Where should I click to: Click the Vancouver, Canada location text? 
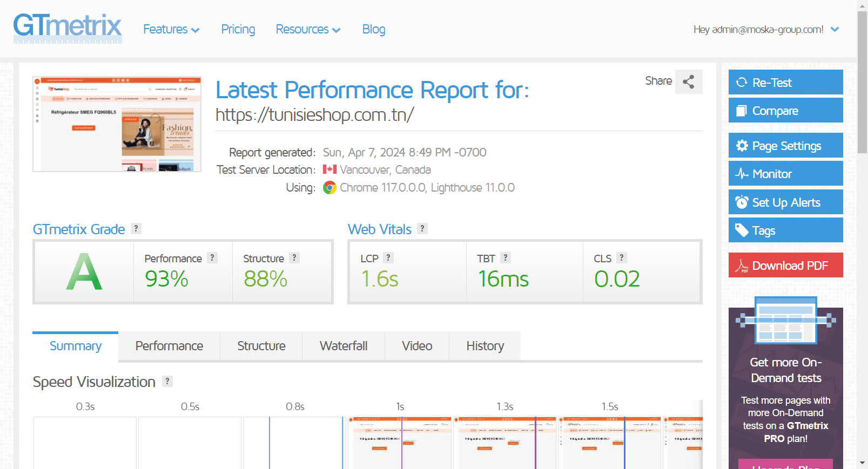coord(385,170)
